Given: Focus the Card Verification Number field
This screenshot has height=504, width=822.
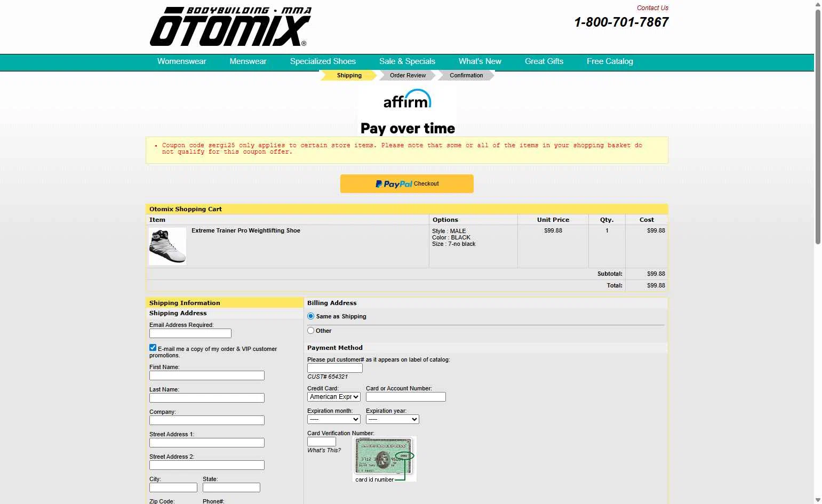Looking at the screenshot, I should pos(322,442).
